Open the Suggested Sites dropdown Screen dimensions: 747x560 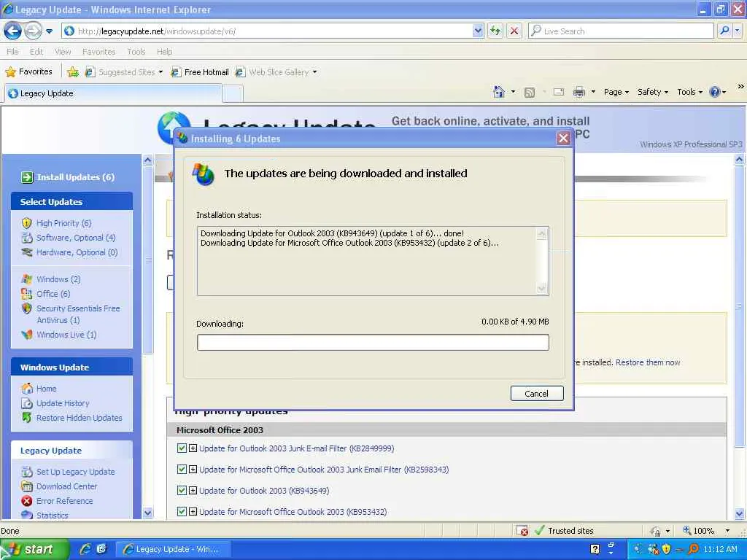tap(161, 72)
